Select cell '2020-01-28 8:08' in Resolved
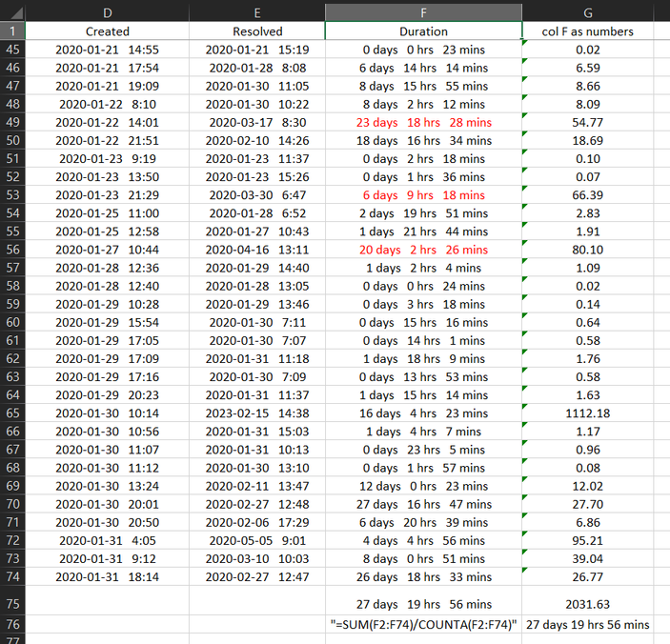The width and height of the screenshot is (670, 644). [257, 68]
